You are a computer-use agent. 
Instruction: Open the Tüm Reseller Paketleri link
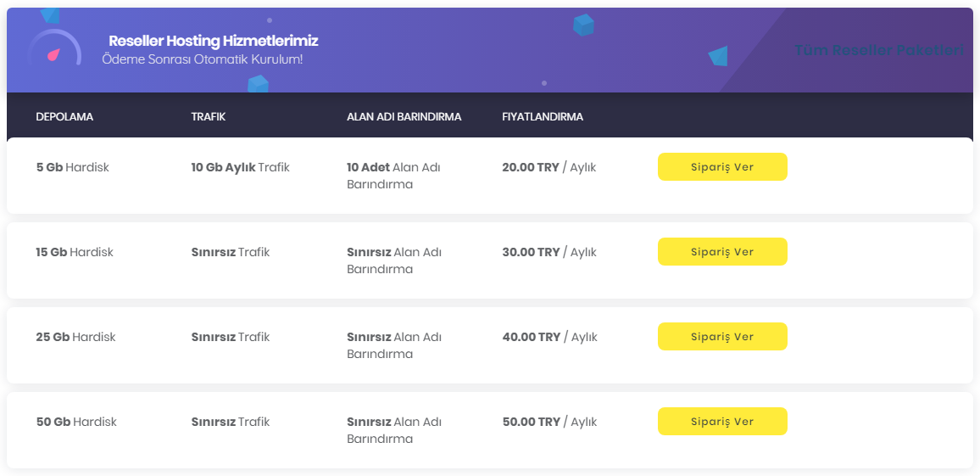coord(879,50)
